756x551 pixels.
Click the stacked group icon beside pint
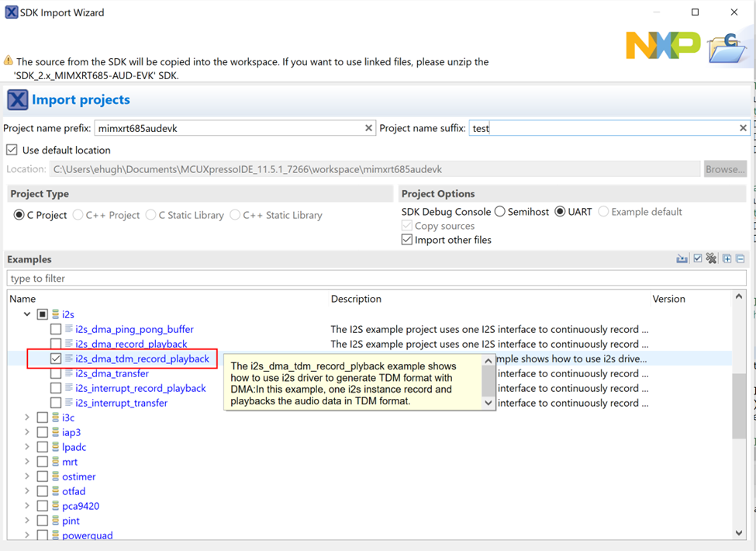(x=56, y=521)
